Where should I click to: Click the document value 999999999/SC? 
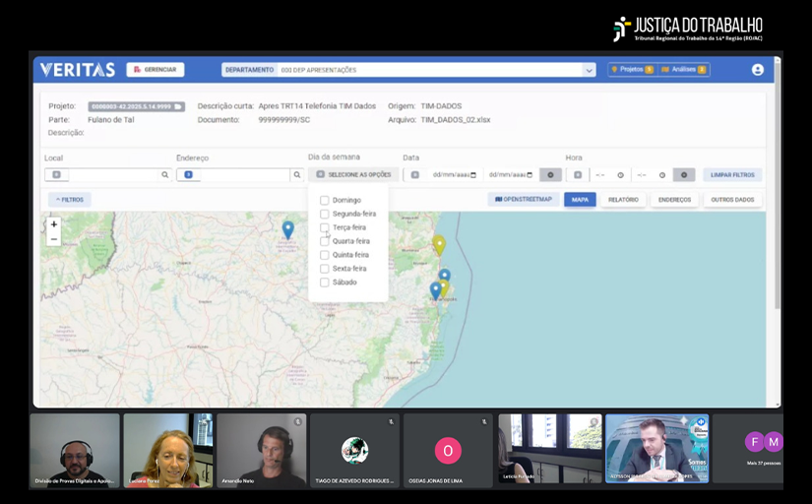point(283,120)
